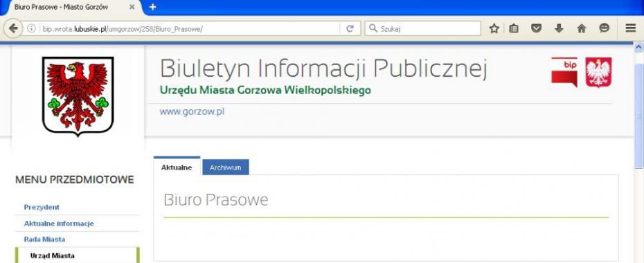Click the Gorzów red eagle coat of arms
The width and height of the screenshot is (644, 263).
(x=78, y=96)
